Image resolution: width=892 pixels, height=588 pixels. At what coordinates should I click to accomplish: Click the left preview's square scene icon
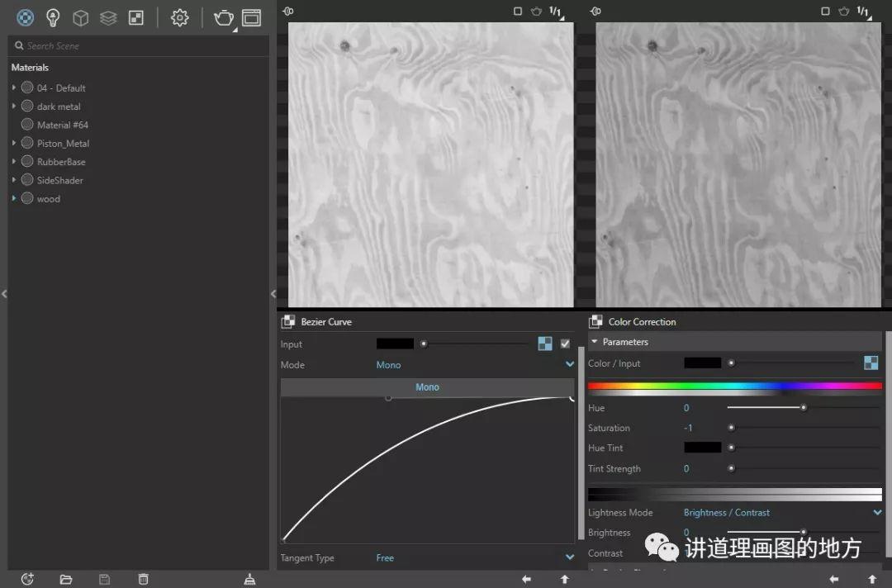[x=518, y=12]
